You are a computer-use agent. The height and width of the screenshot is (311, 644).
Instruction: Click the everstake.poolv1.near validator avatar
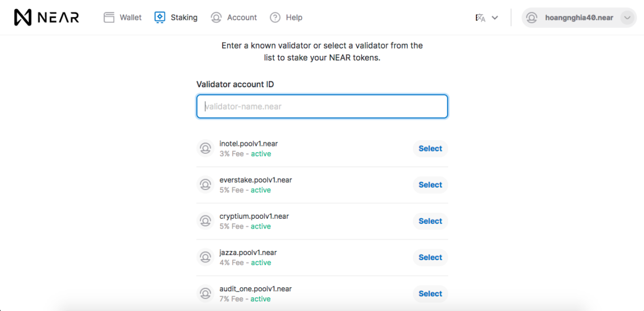205,185
